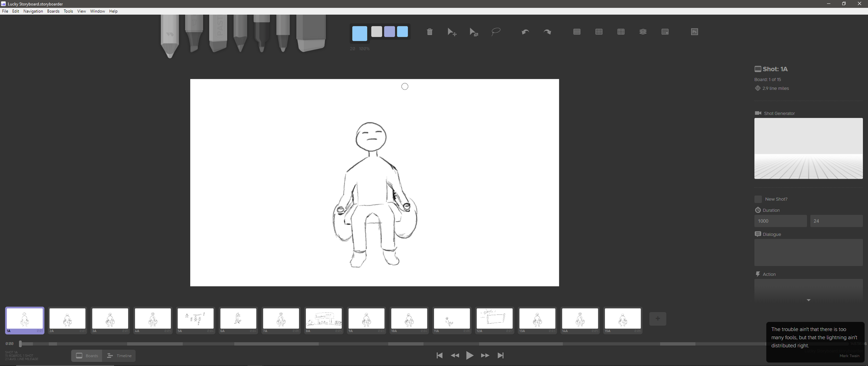Viewport: 868px width, 366px height.
Task: Activate the Move arrow tool
Action: tap(452, 32)
